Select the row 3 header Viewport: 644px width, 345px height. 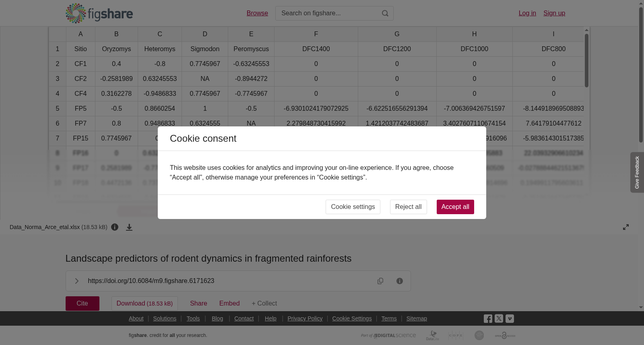click(x=58, y=79)
